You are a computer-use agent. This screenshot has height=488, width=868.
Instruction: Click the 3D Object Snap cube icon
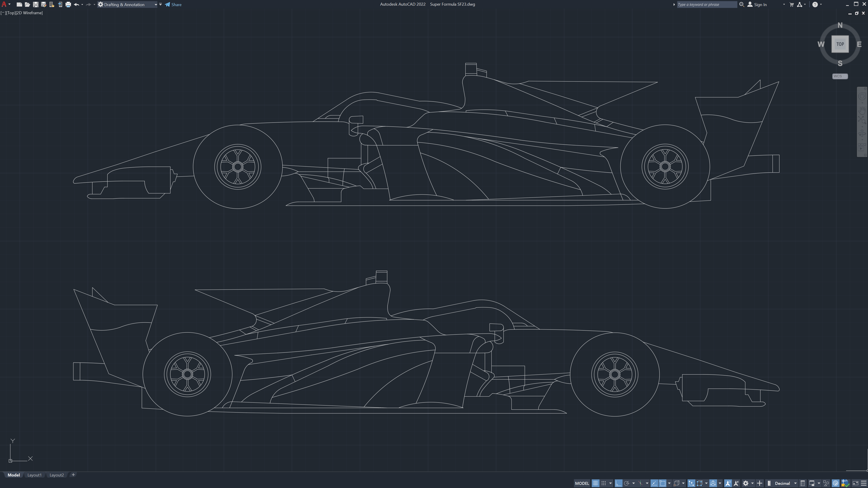(x=676, y=483)
